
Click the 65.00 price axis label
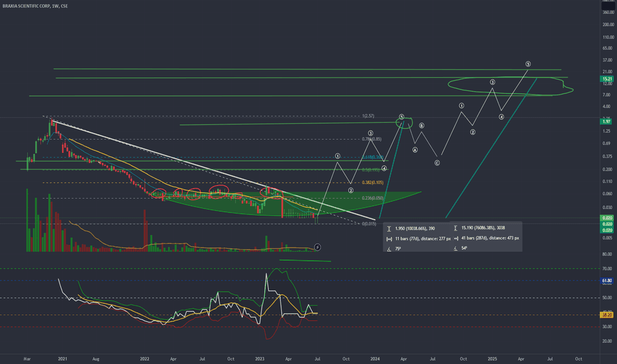(x=607, y=48)
